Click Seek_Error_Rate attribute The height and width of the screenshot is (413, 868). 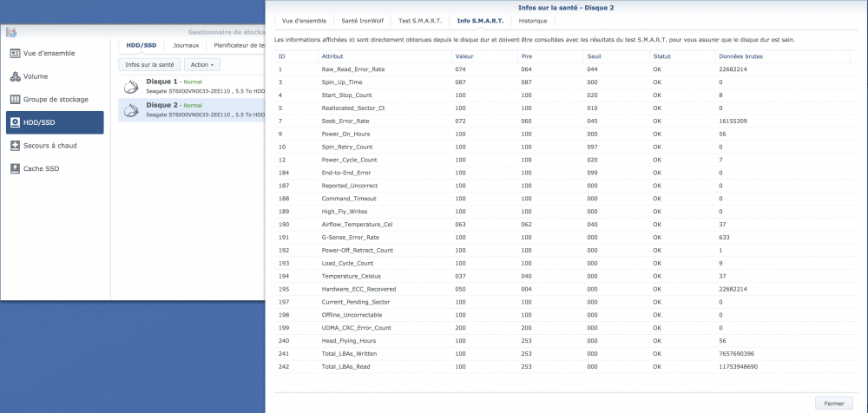(x=345, y=121)
